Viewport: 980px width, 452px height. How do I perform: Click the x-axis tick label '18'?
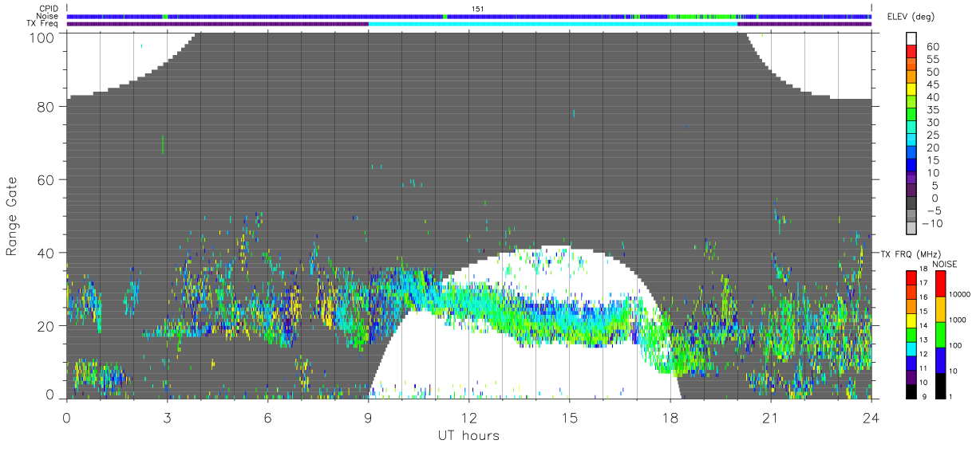(670, 418)
